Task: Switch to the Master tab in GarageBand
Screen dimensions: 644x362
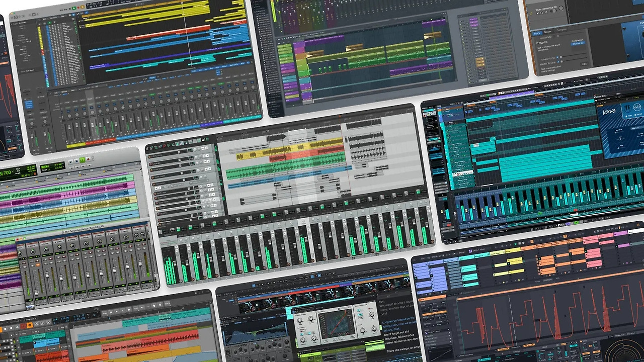Action: coord(548,31)
